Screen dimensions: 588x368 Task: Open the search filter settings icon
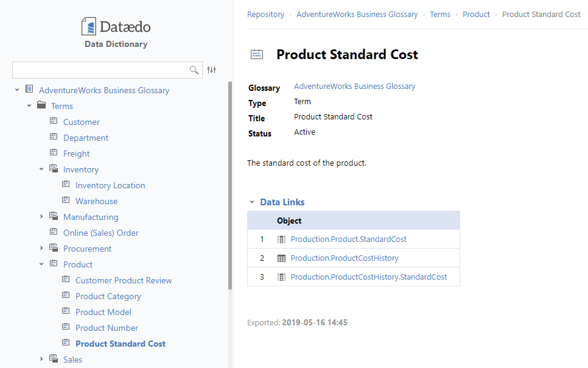(211, 70)
